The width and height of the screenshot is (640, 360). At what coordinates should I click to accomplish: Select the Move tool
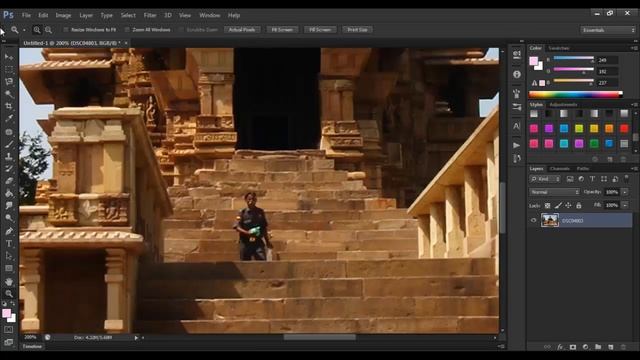[9, 57]
